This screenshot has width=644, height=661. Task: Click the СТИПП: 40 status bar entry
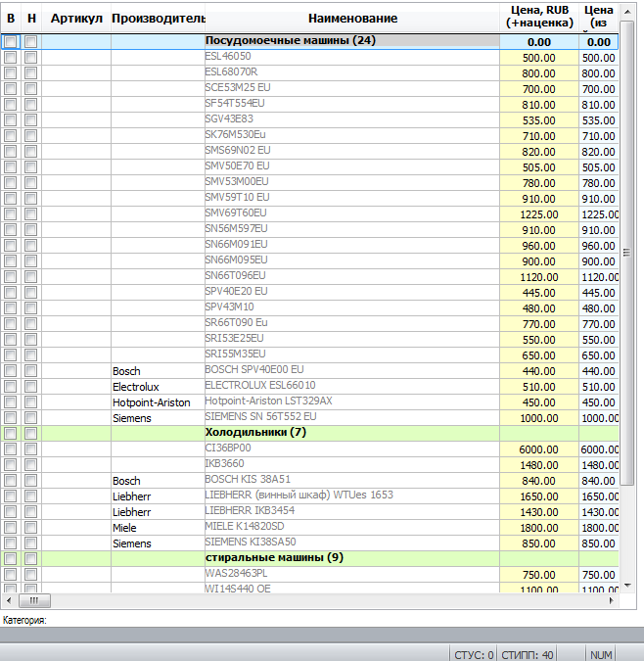pyautogui.click(x=527, y=655)
